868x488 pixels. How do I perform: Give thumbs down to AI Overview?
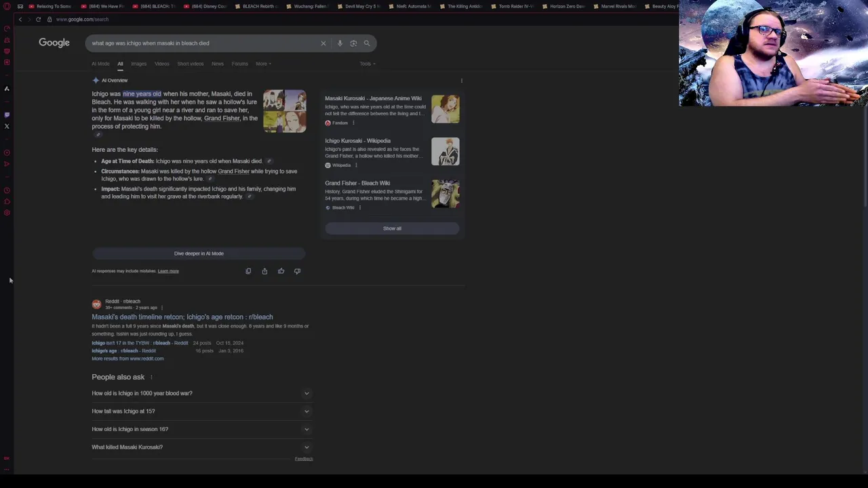(x=297, y=271)
